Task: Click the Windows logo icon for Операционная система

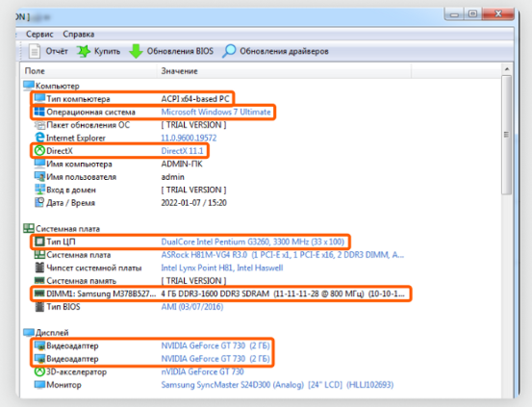Action: pyautogui.click(x=39, y=112)
